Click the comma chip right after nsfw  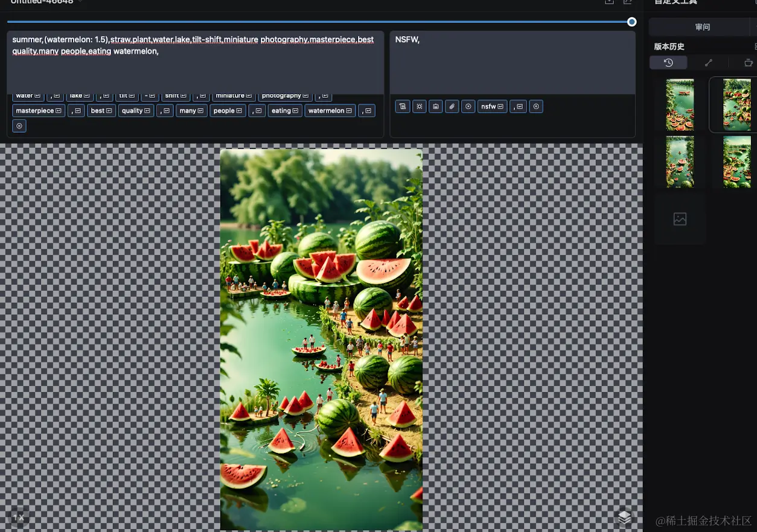518,107
